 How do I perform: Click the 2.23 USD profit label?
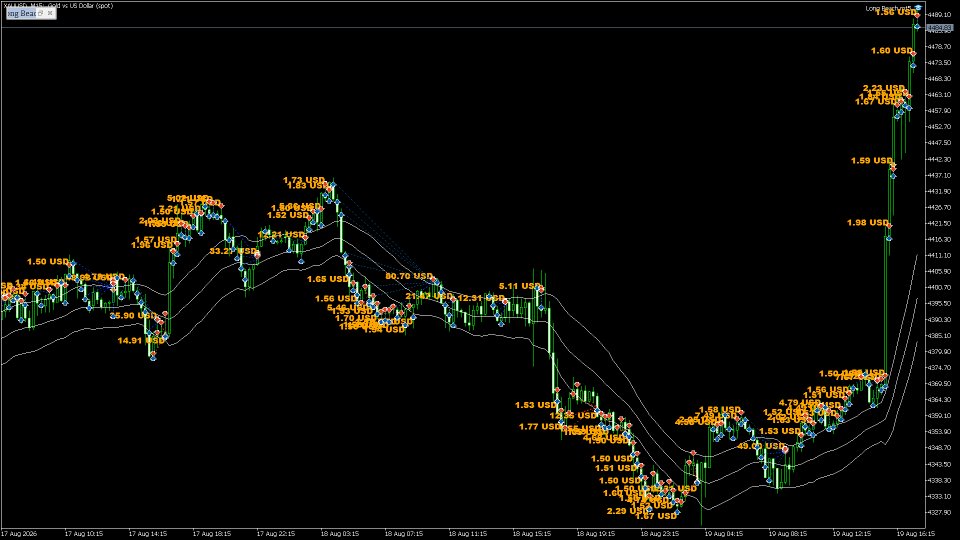(883, 88)
